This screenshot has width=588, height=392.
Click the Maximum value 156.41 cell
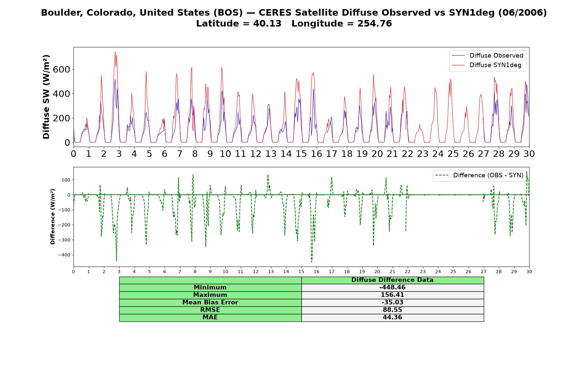click(392, 295)
